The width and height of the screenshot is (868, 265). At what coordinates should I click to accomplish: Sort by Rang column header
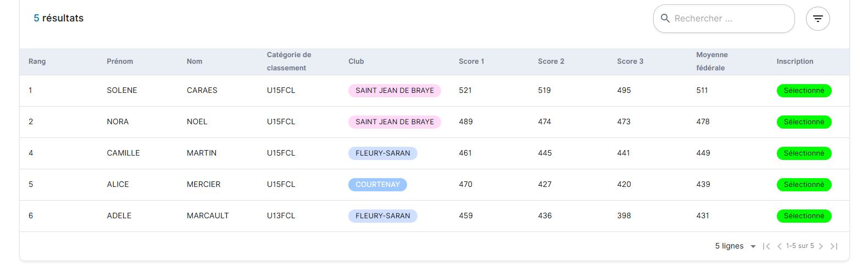37,62
